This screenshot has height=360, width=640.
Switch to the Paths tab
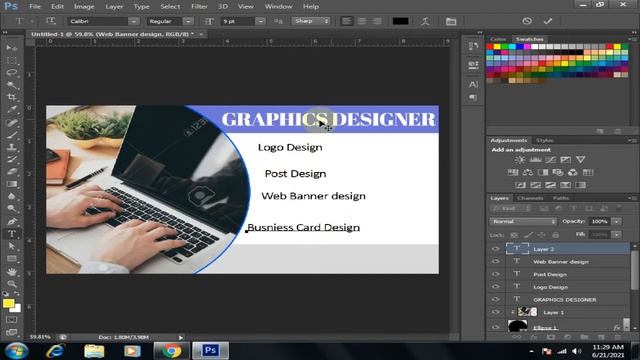coord(561,198)
